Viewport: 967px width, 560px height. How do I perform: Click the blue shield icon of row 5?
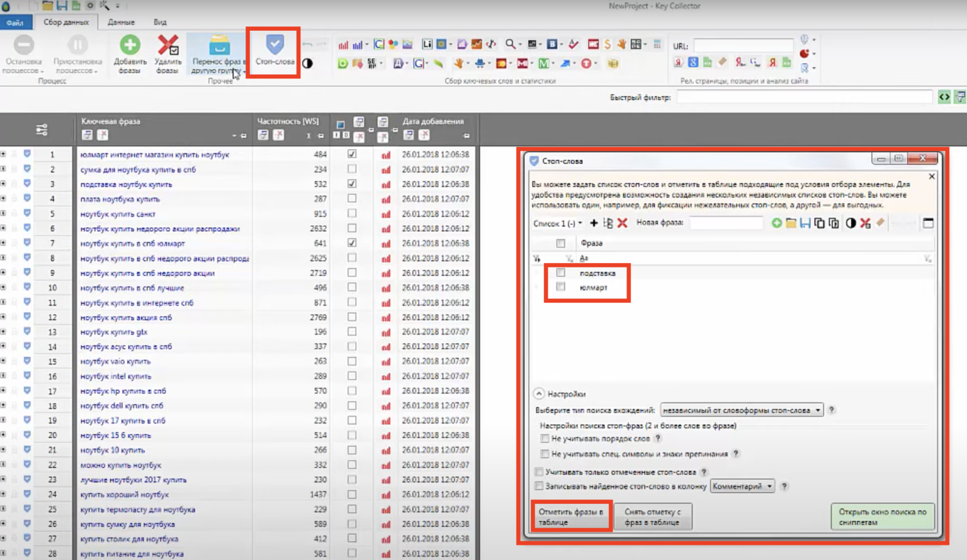click(x=27, y=213)
